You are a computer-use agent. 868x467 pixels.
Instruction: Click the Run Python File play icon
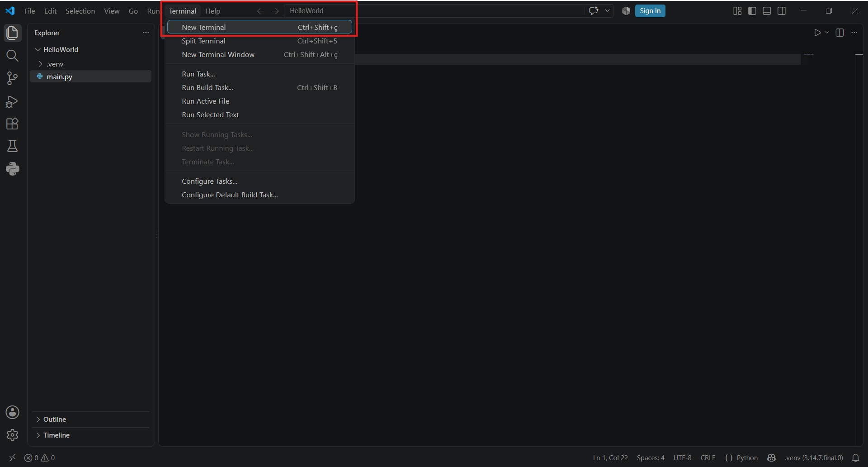point(817,33)
